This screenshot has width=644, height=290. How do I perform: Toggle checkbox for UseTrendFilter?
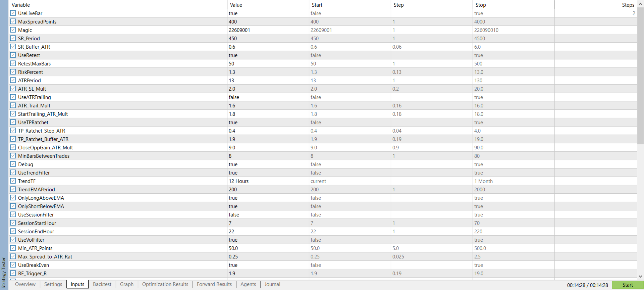[x=13, y=173]
